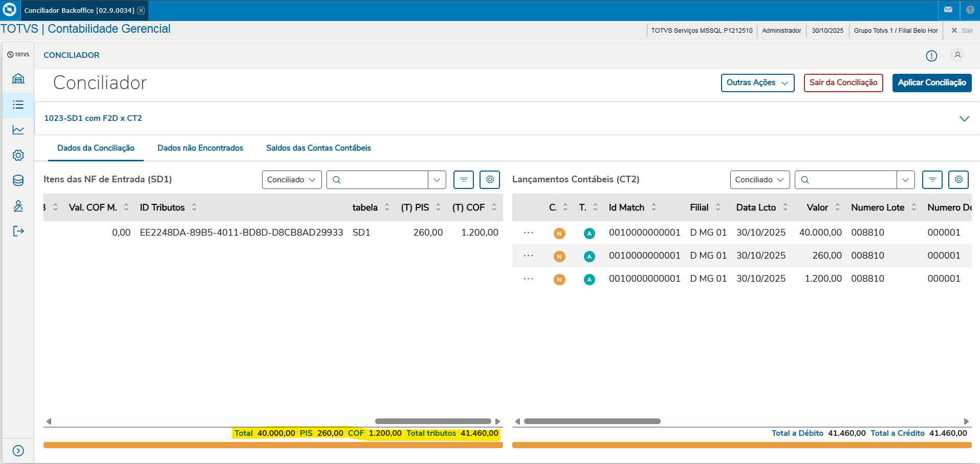The image size is (980, 464).
Task: Click the orange N badge in the CT2 260,00 row
Action: (x=559, y=257)
